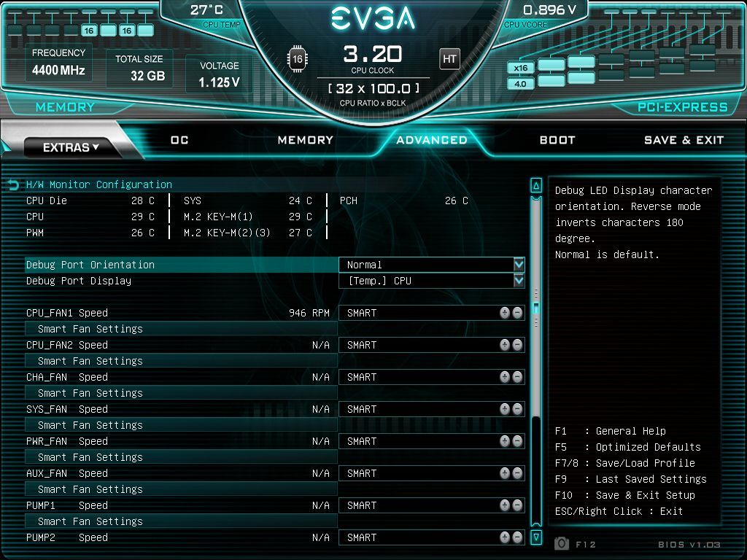Go to the SAVE & EXIT tab
747x560 pixels.
click(684, 140)
